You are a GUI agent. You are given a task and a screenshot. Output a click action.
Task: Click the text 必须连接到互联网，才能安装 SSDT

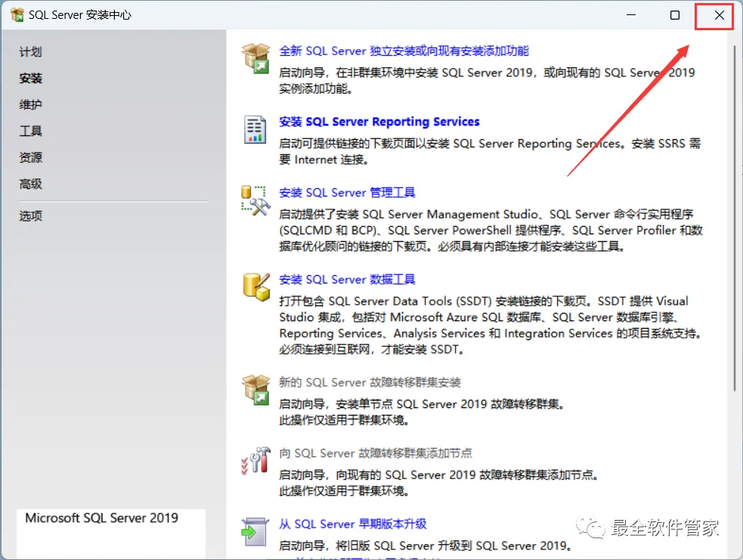pos(372,350)
